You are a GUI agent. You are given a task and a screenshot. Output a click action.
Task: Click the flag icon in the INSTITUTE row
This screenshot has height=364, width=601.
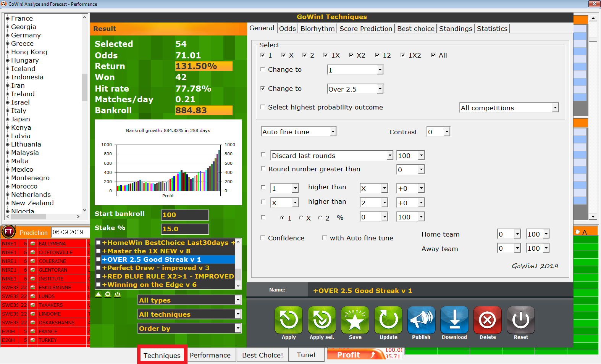pyautogui.click(x=33, y=279)
